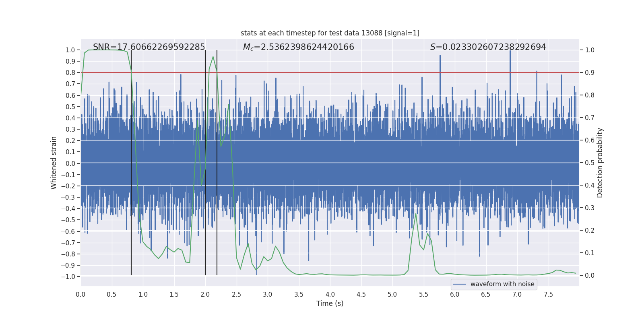Click the blue line sample in legend
The height and width of the screenshot is (322, 644).
(x=460, y=284)
